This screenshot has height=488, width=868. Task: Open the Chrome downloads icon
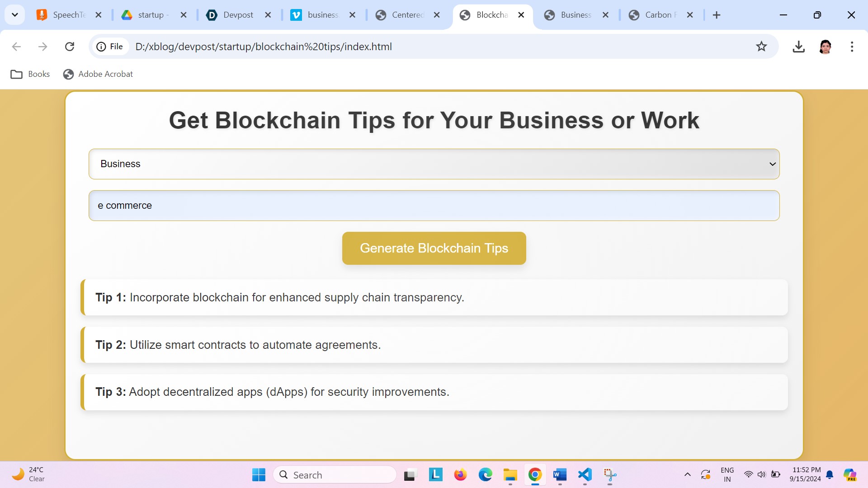click(x=798, y=47)
